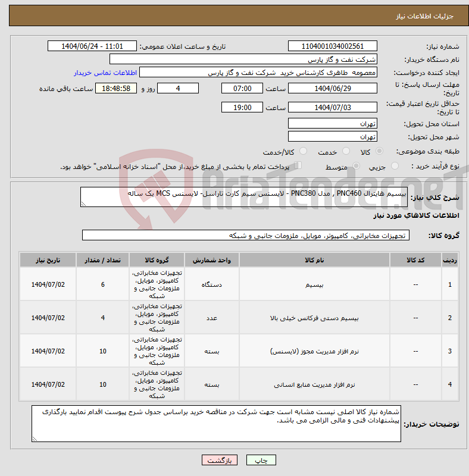Select the خدمت radio button

point(346,151)
